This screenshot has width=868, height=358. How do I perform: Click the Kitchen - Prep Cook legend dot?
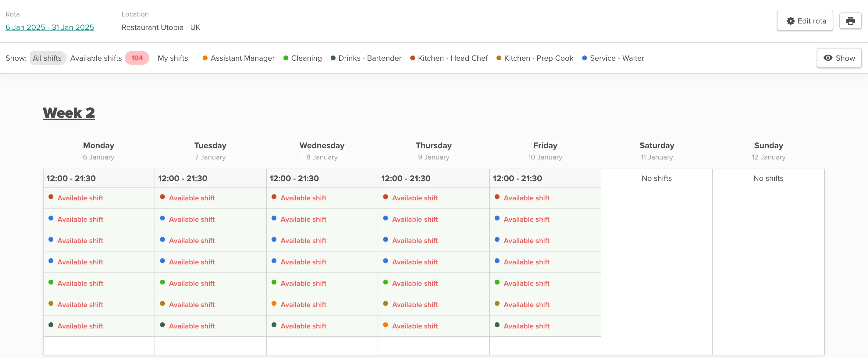coord(498,58)
